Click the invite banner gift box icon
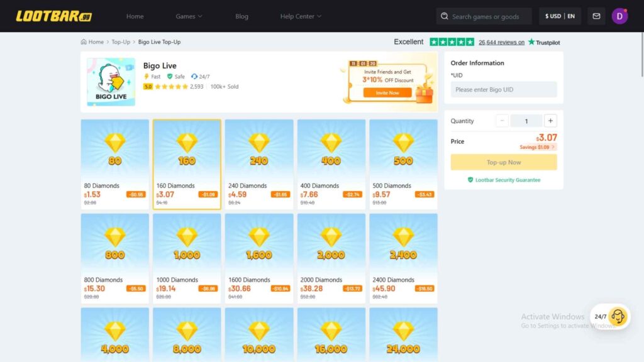The image size is (644, 362). 425,94
